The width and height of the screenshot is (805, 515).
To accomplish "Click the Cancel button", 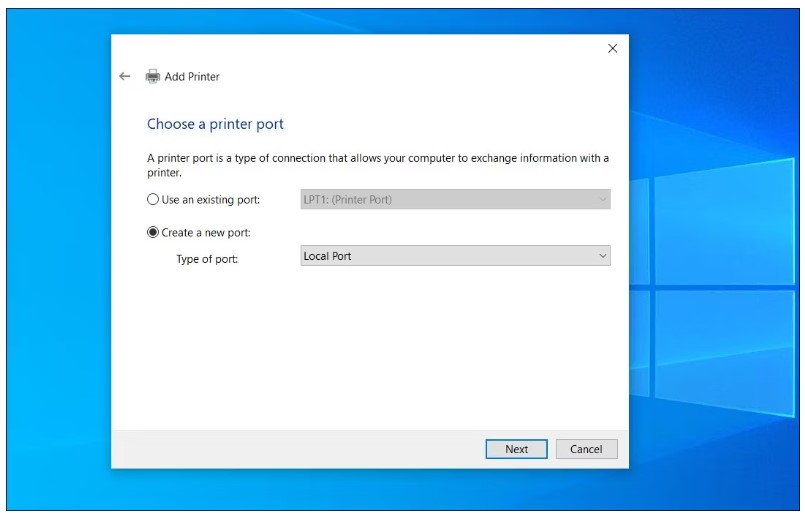I will 586,449.
